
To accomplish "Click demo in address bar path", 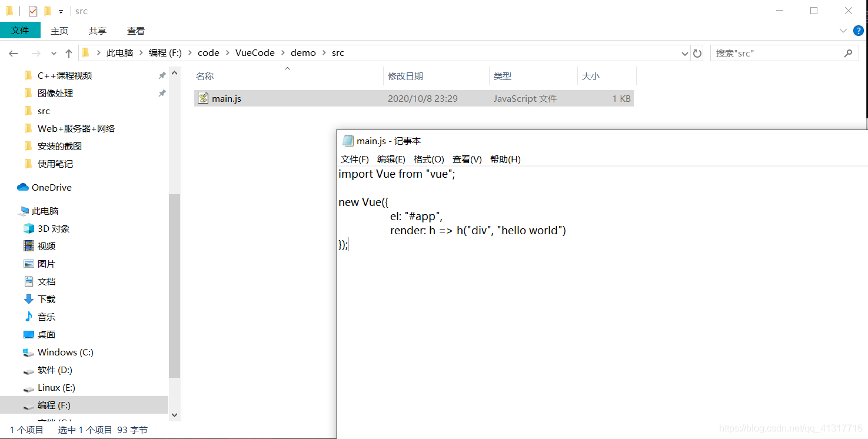I will coord(303,53).
